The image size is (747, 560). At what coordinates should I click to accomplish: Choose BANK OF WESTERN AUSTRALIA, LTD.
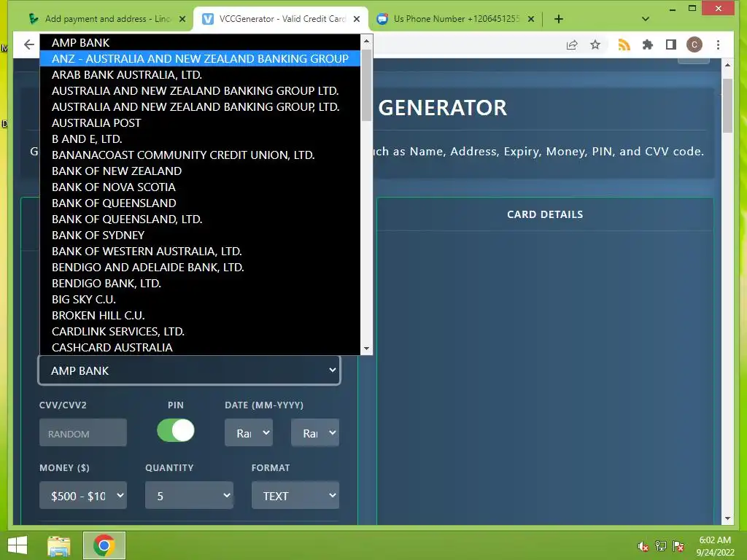point(200,251)
